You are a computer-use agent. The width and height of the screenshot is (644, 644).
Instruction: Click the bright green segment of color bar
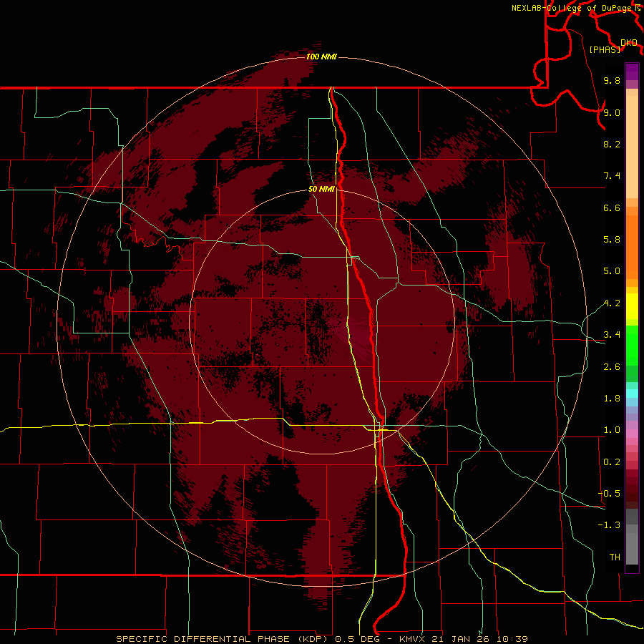[x=632, y=346]
